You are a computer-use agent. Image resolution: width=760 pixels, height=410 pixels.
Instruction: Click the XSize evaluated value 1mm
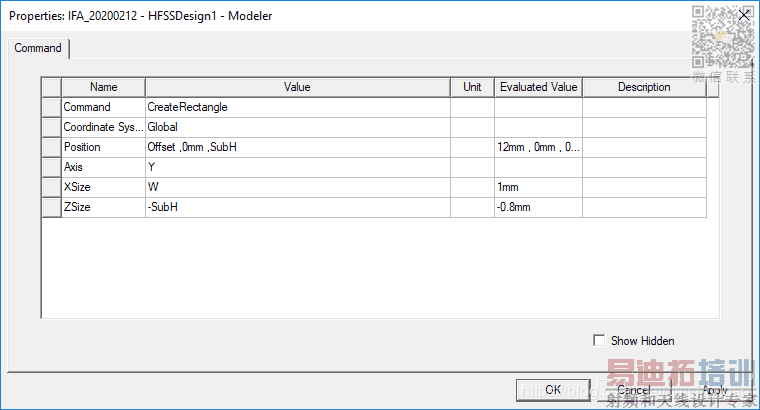coord(538,187)
